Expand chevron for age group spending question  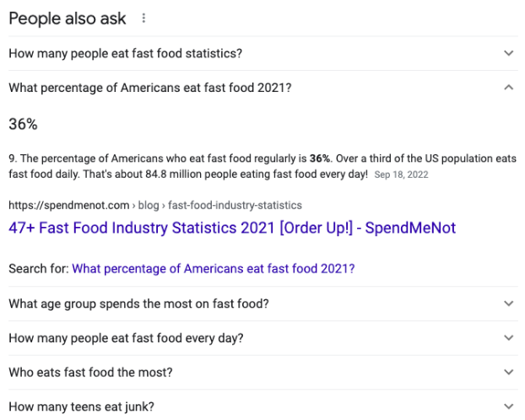click(x=508, y=304)
